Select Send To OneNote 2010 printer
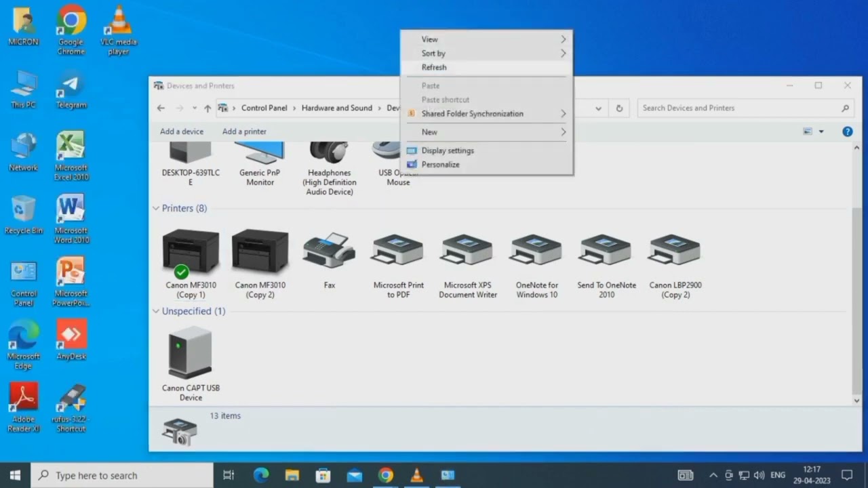Viewport: 868px width, 488px height. point(606,265)
